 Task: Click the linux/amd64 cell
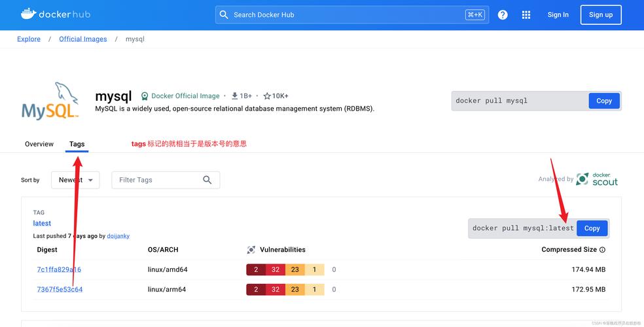(168, 269)
